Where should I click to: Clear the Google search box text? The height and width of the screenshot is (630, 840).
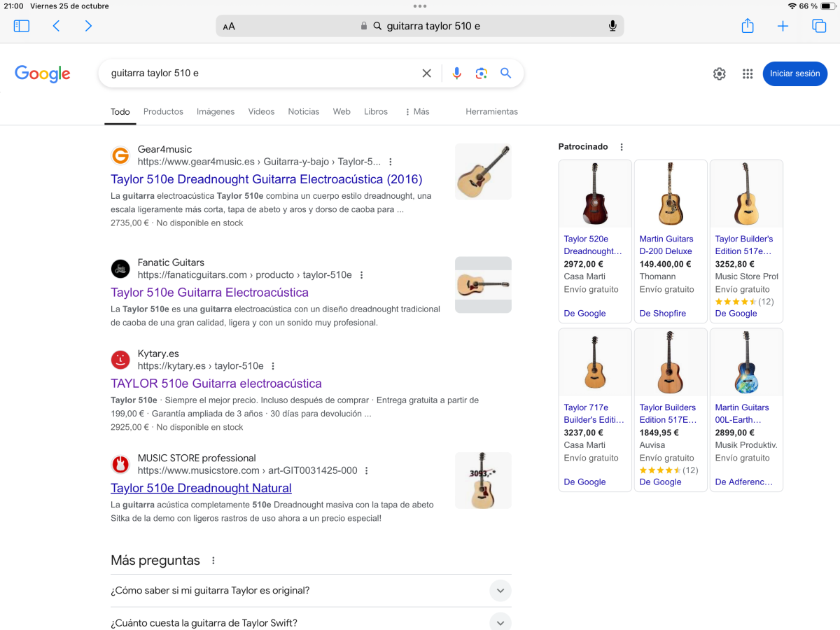tap(426, 73)
